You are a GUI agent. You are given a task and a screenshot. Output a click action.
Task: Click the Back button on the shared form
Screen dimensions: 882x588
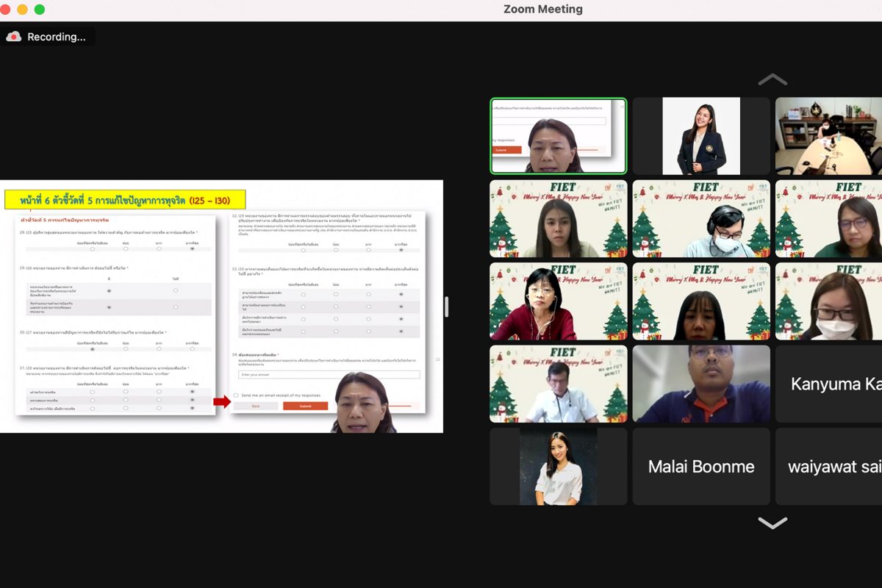pos(256,406)
